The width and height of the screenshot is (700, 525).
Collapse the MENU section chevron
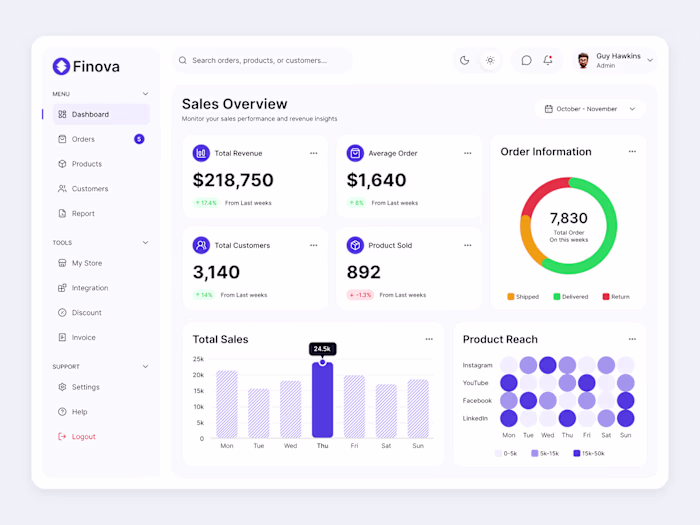(x=145, y=94)
